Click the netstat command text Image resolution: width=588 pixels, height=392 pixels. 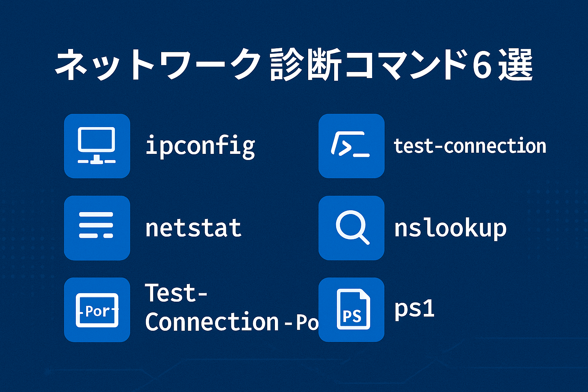(x=193, y=228)
